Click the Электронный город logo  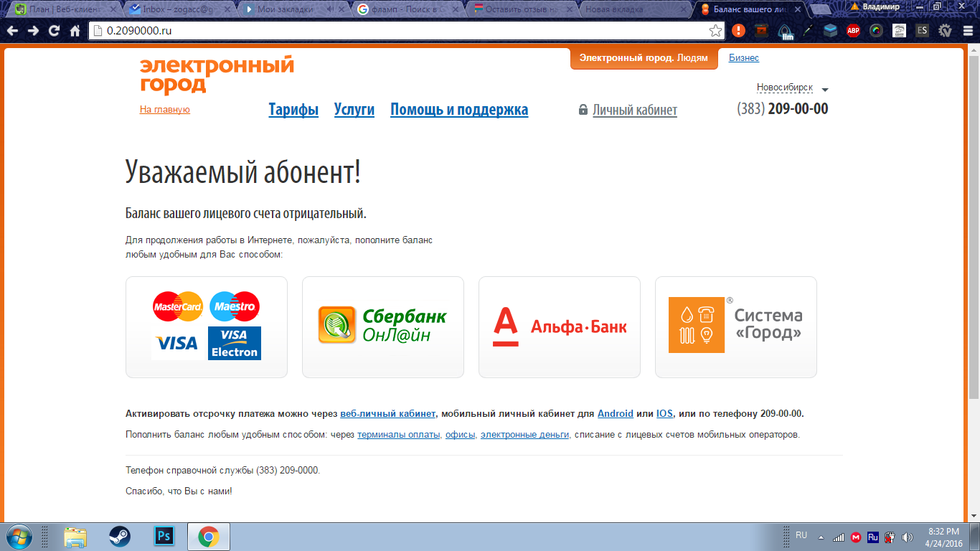click(217, 75)
